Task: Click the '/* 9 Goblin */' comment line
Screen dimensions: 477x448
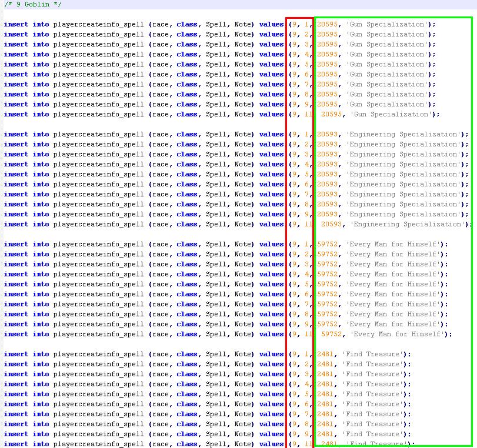Action: point(33,4)
